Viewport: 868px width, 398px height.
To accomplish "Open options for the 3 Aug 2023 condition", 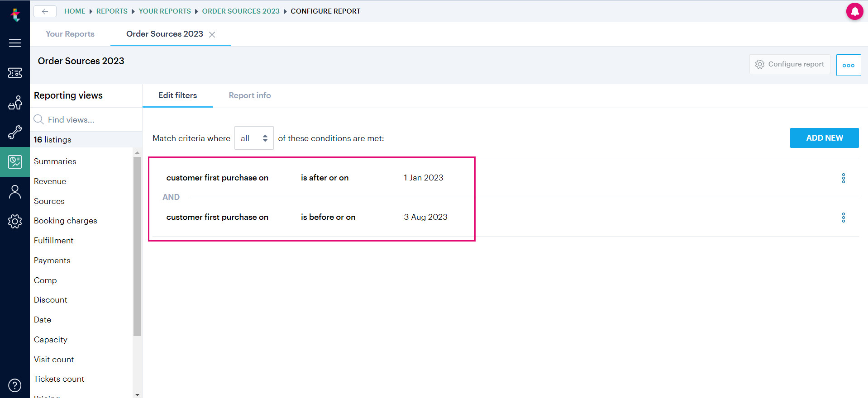I will [x=843, y=218].
